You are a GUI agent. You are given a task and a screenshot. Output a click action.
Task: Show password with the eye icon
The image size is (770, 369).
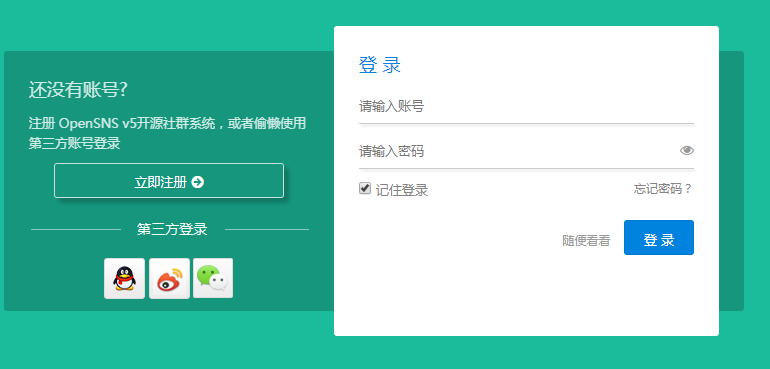(x=687, y=150)
